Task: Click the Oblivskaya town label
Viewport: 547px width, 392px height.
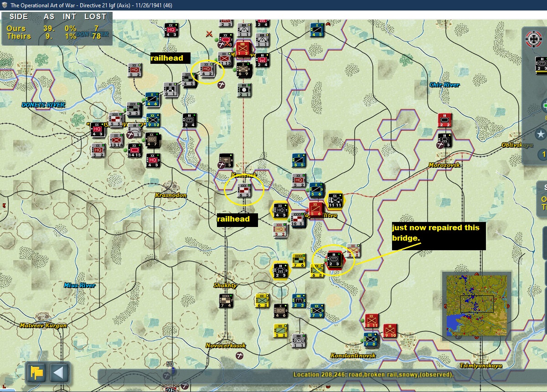Action: [517, 145]
